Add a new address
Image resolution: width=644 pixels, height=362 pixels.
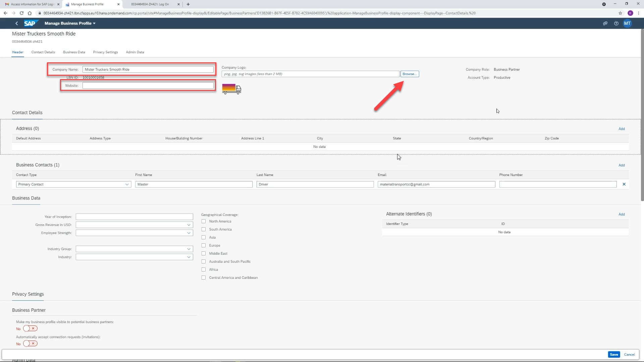pyautogui.click(x=622, y=129)
